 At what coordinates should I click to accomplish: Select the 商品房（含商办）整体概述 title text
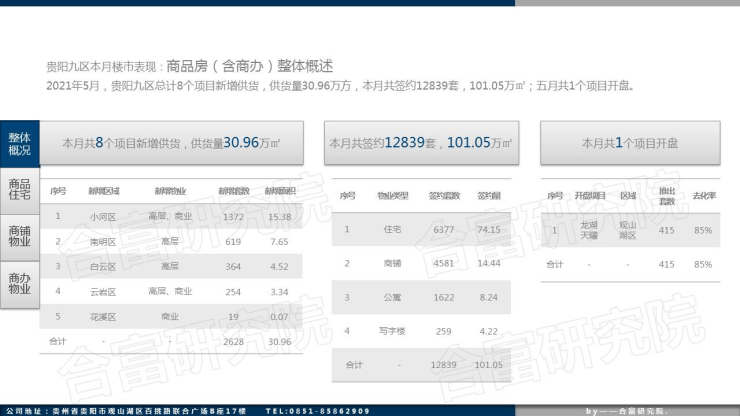(250, 66)
